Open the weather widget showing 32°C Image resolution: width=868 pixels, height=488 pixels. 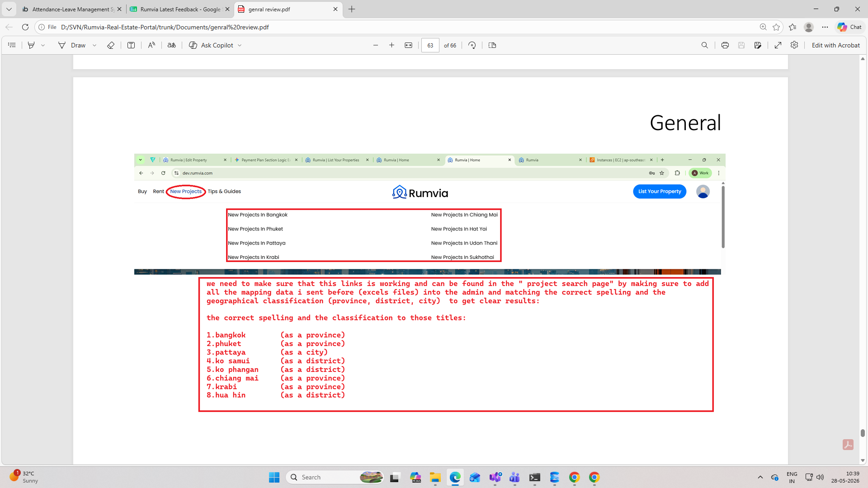coord(24,477)
